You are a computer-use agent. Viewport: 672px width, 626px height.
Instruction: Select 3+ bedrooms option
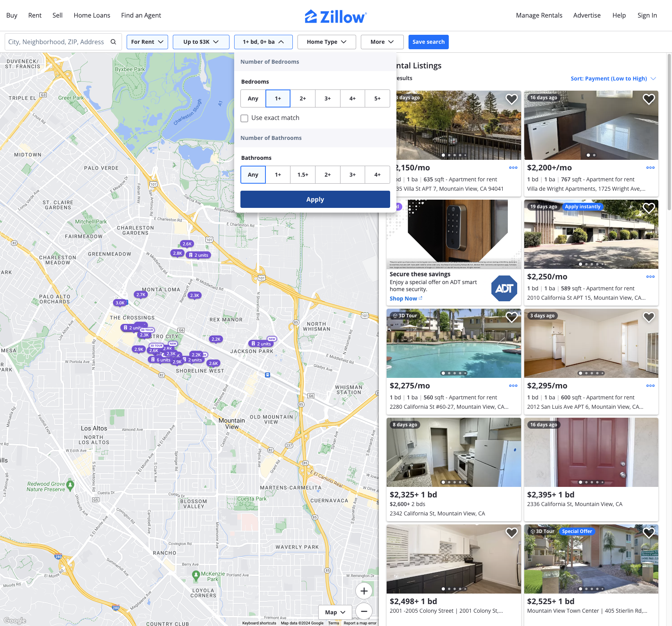tap(328, 98)
